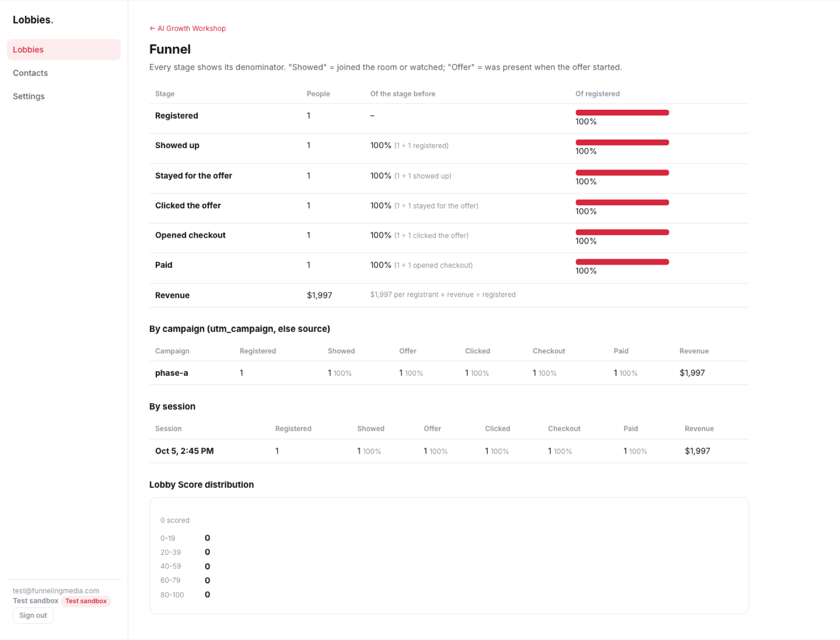Image resolution: width=840 pixels, height=640 pixels.
Task: Click the Sign out button
Action: (x=33, y=615)
